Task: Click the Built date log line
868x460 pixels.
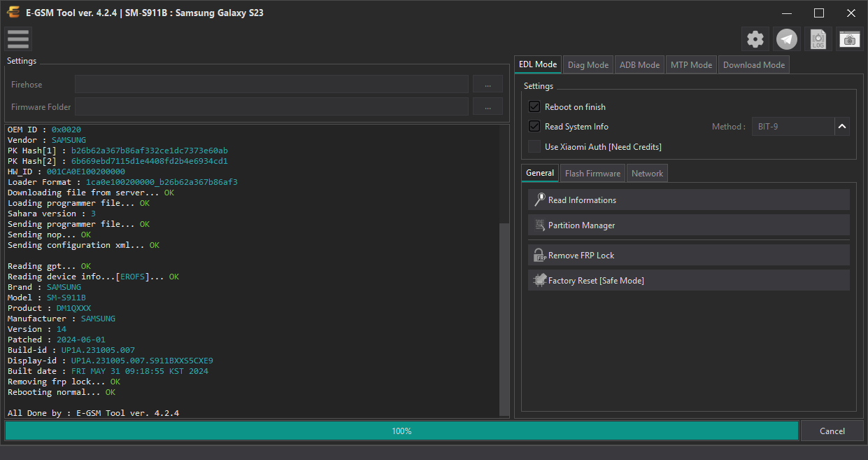Action: coord(108,371)
